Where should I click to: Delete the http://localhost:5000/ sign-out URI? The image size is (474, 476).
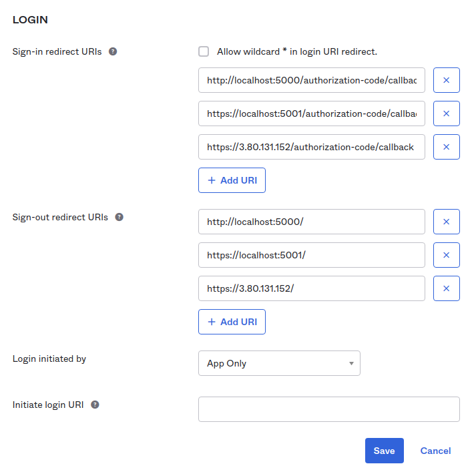tap(446, 222)
